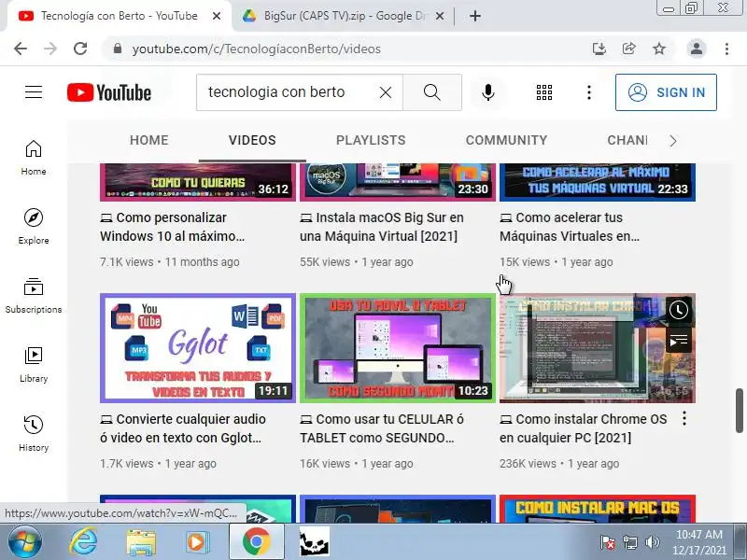
Task: Click the macOS Big Sur 23:30 thumbnail
Action: pyautogui.click(x=398, y=182)
